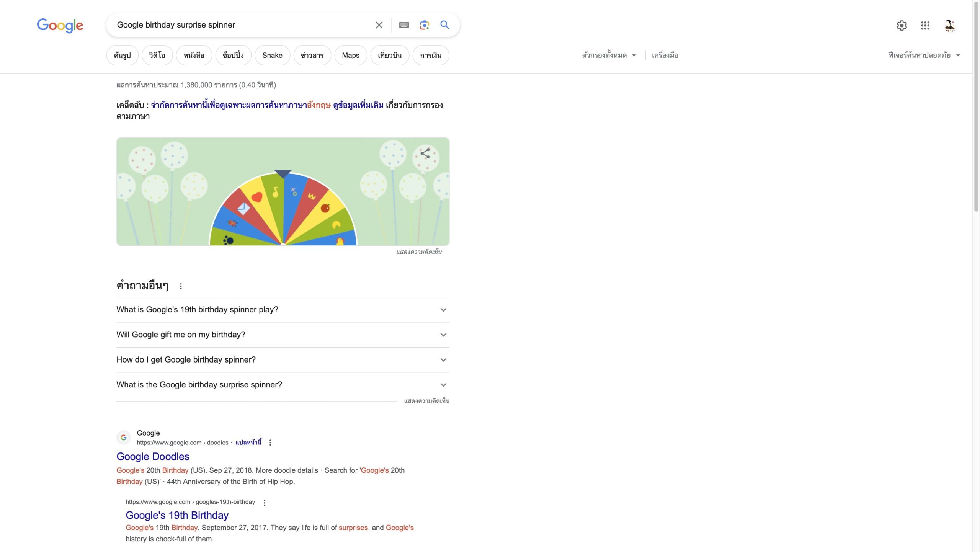Open the three-dot menu beside คำถามอื่นๆ
The height and width of the screenshot is (552, 980).
coord(181,286)
